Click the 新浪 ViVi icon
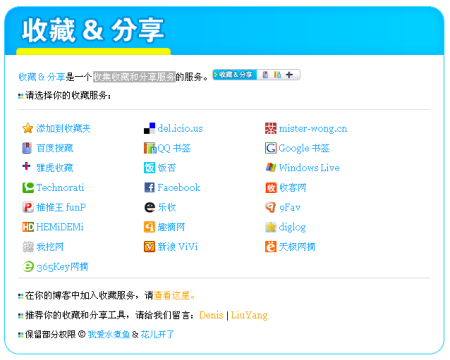The height and width of the screenshot is (360, 450). 149,247
